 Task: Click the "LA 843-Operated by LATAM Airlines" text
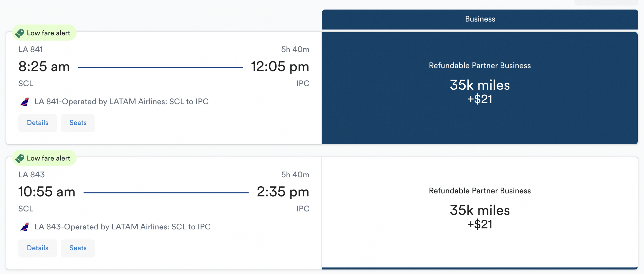(x=122, y=227)
